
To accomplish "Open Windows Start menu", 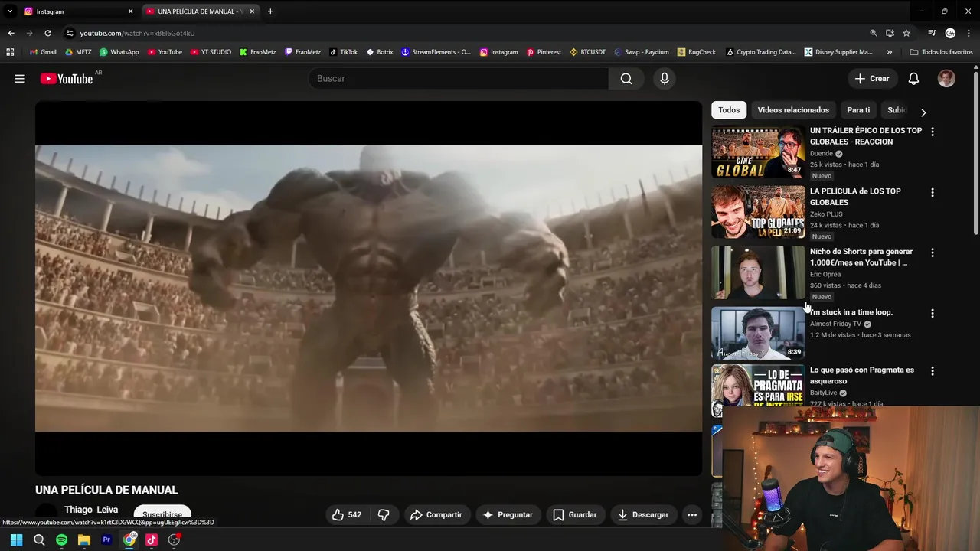I will 16,540.
